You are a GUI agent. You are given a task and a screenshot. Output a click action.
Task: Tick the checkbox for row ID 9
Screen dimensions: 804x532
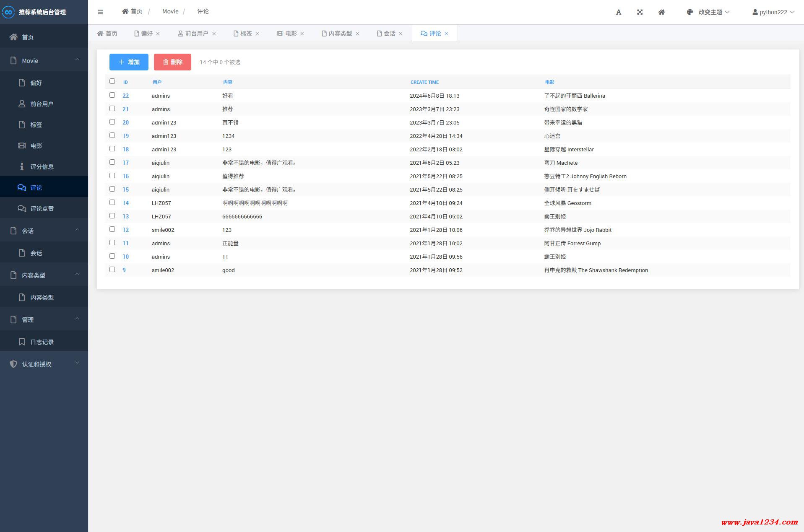tap(112, 270)
